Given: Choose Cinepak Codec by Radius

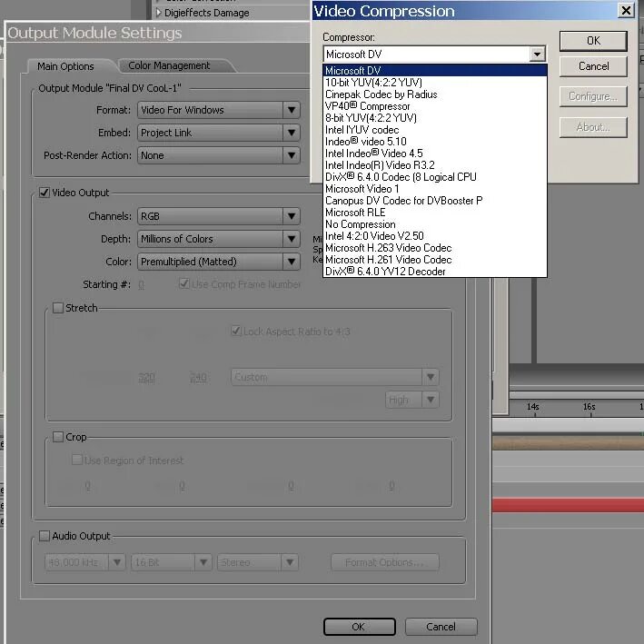Looking at the screenshot, I should point(435,94).
